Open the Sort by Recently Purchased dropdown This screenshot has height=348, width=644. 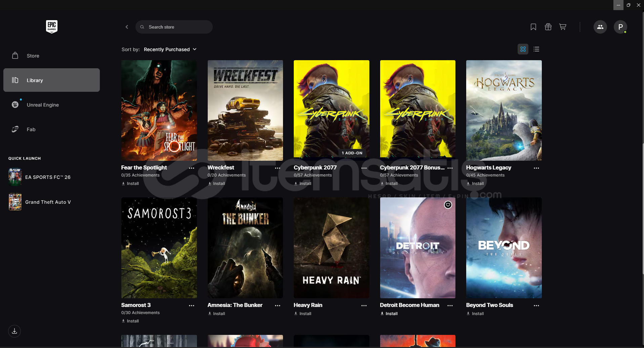pyautogui.click(x=170, y=49)
